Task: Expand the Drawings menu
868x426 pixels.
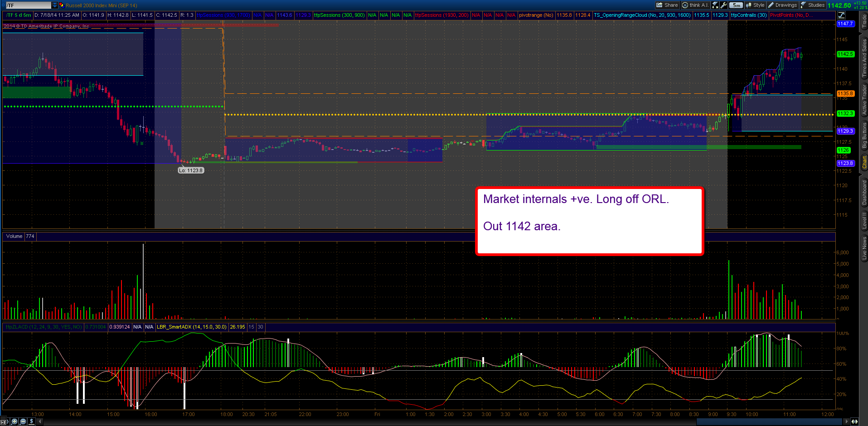Action: point(783,5)
